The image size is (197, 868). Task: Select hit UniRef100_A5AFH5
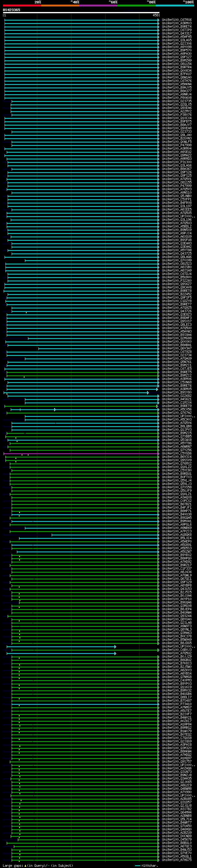click(176, 37)
